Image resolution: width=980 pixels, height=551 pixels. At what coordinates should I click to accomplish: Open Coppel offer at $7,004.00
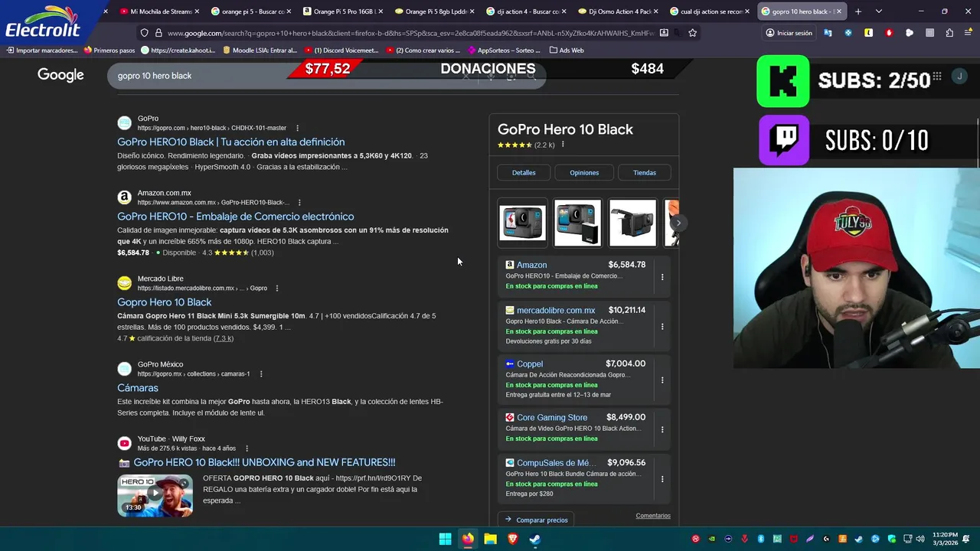click(575, 379)
